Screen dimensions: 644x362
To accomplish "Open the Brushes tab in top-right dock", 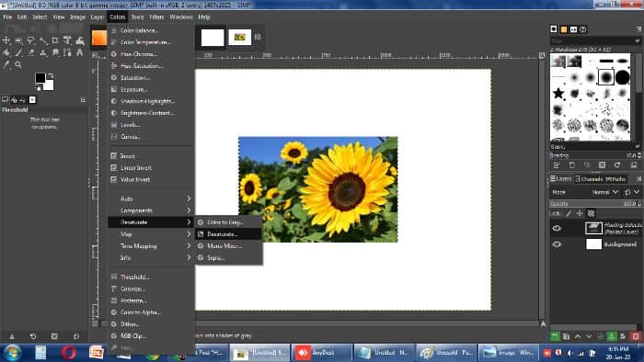I will 554,29.
